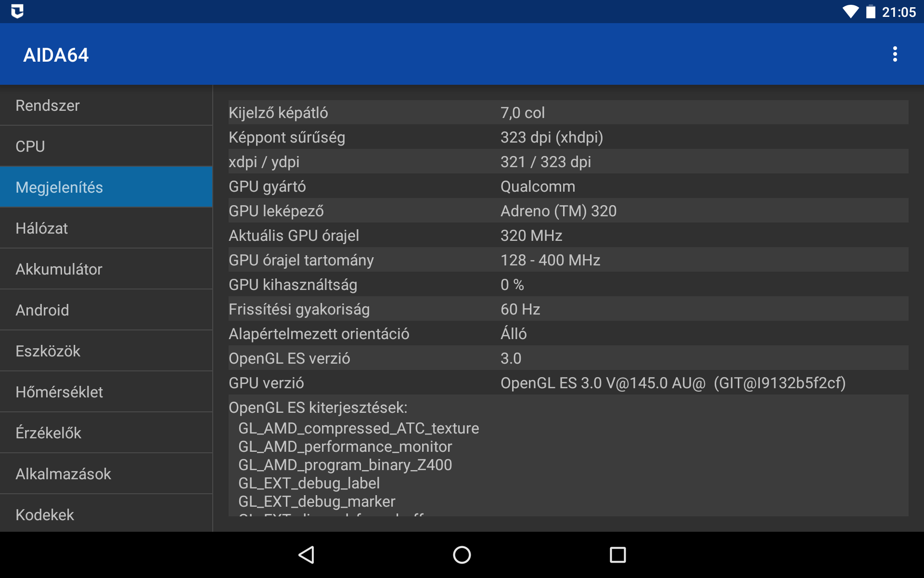924x578 pixels.
Task: Tap the recent apps square button
Action: (x=617, y=555)
